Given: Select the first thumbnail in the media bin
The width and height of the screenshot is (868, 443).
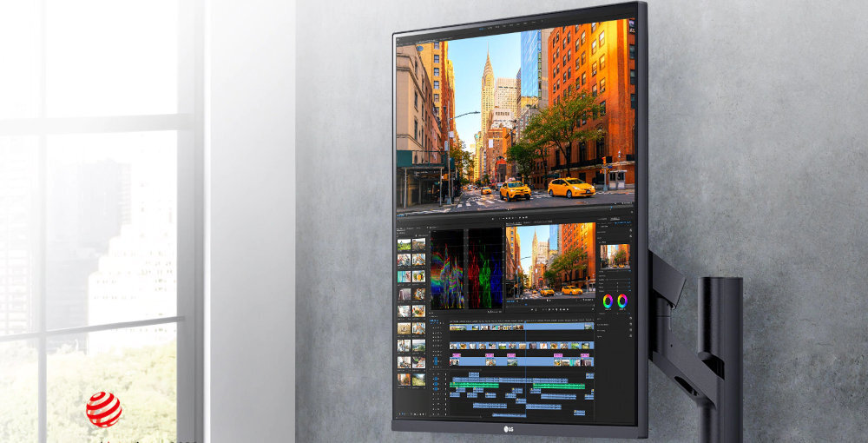Looking at the screenshot, I should point(404,244).
